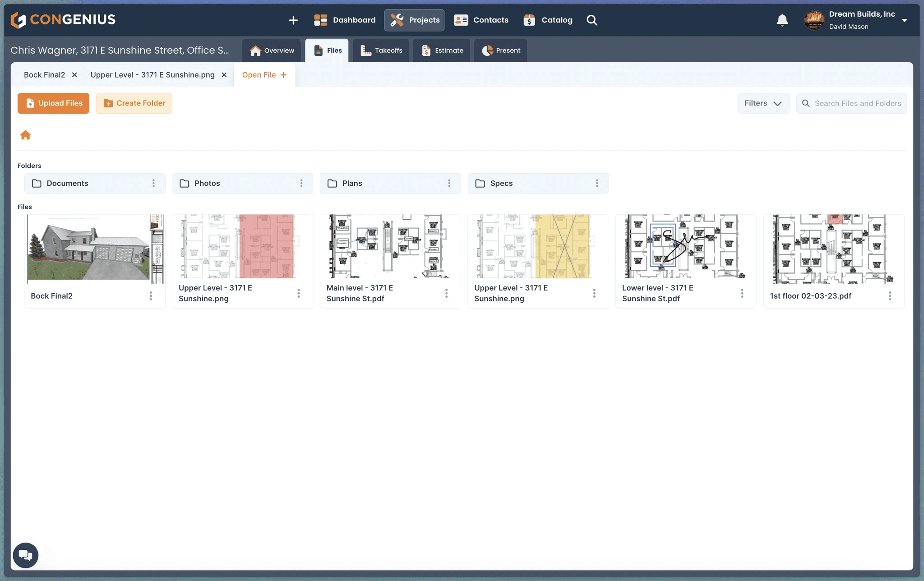
Task: Open the global search magnifier icon
Action: pos(592,20)
